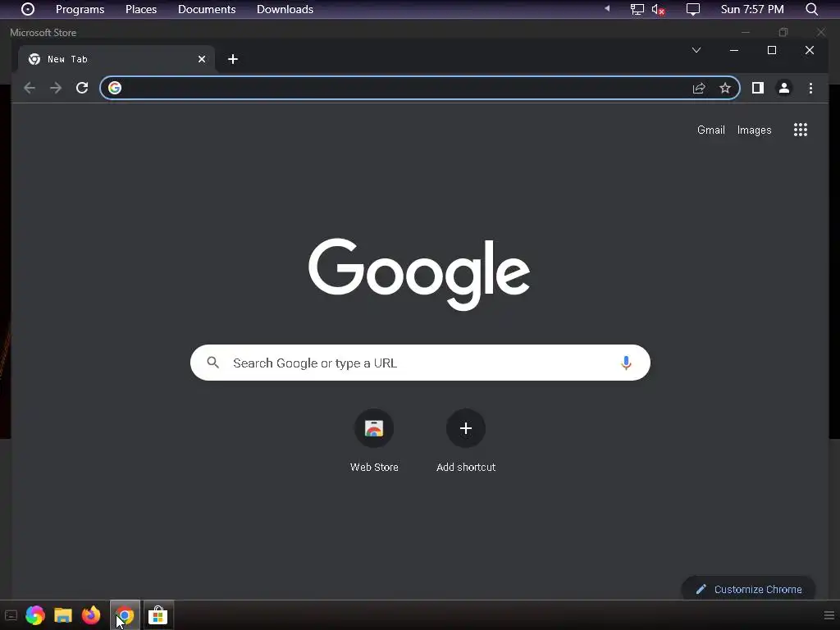Open Google Images link
This screenshot has width=840, height=630.
click(755, 130)
